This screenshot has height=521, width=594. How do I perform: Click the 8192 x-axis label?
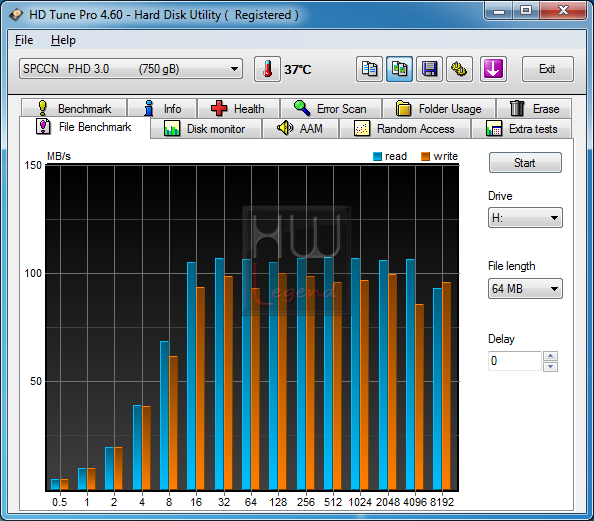pos(442,502)
